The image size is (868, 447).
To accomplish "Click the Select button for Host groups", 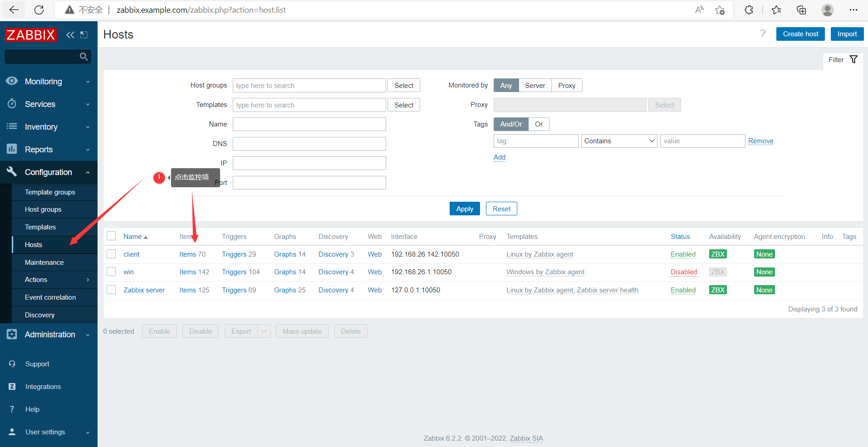I will pyautogui.click(x=404, y=85).
